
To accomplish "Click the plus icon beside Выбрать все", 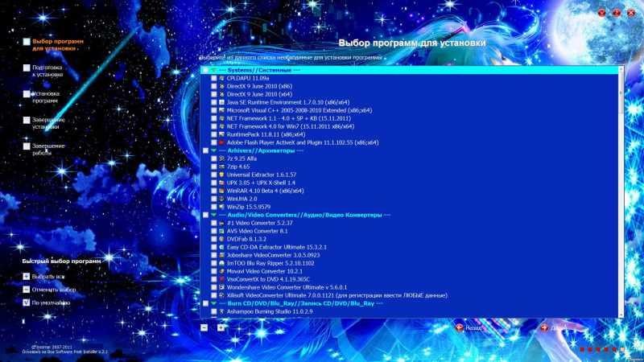I will (x=27, y=277).
